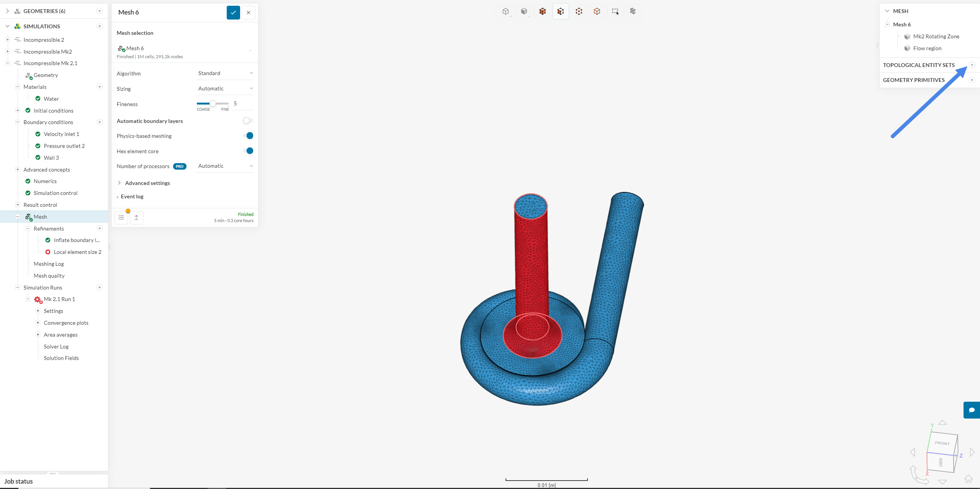Disable Physics-based meshing switch

(248, 136)
